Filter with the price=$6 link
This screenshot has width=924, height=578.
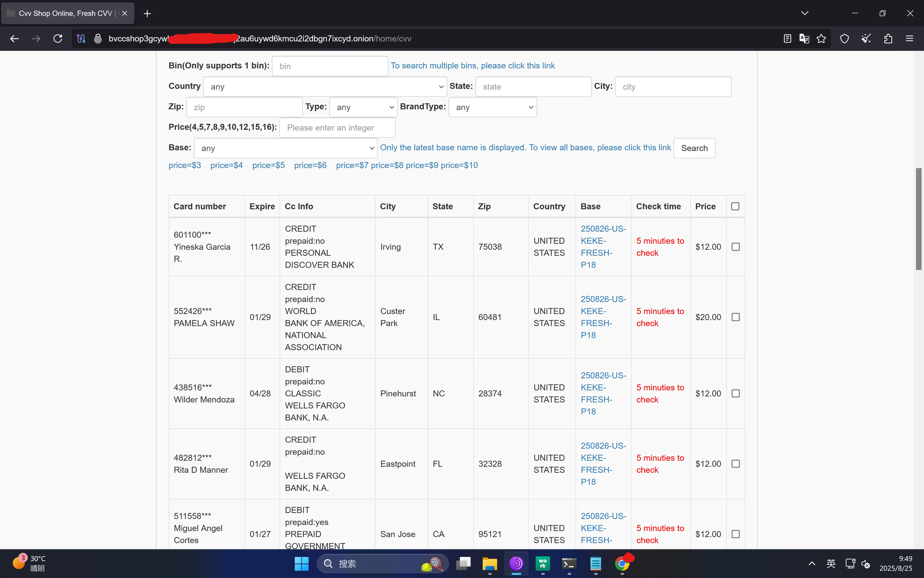click(310, 165)
